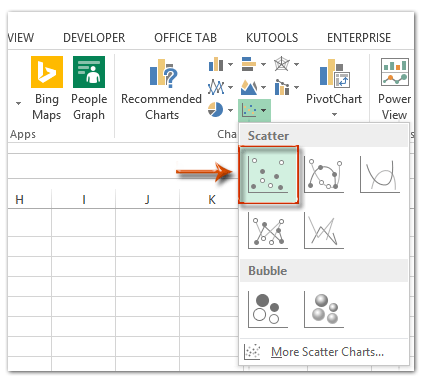
Task: Switch to the OFFICE TAB tab
Action: coord(185,38)
